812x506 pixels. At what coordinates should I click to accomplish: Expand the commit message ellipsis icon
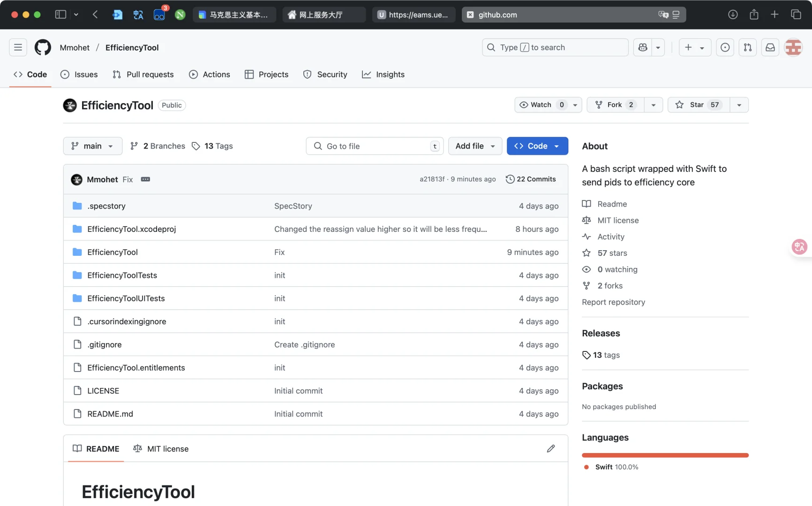pyautogui.click(x=145, y=179)
